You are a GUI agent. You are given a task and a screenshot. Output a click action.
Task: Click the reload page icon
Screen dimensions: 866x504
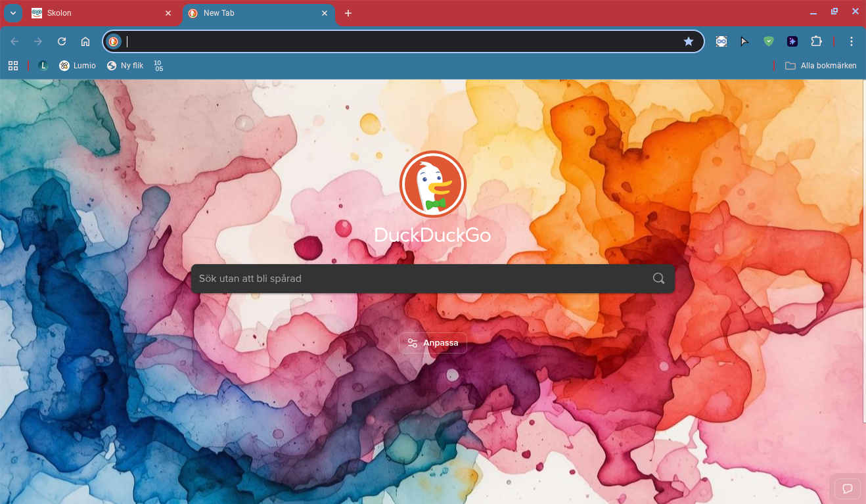(62, 41)
